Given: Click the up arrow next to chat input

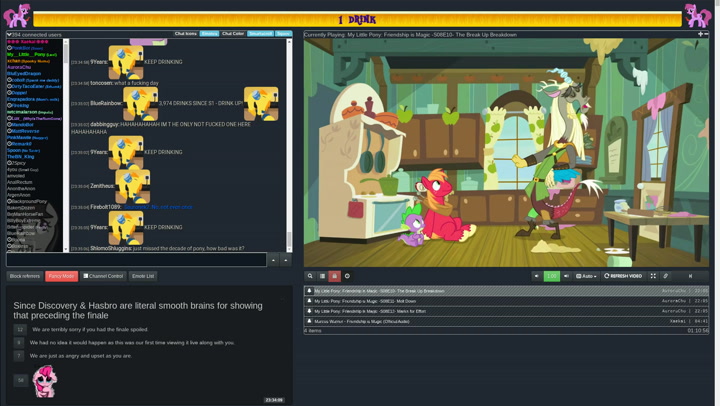Looking at the screenshot, I should pos(273,260).
